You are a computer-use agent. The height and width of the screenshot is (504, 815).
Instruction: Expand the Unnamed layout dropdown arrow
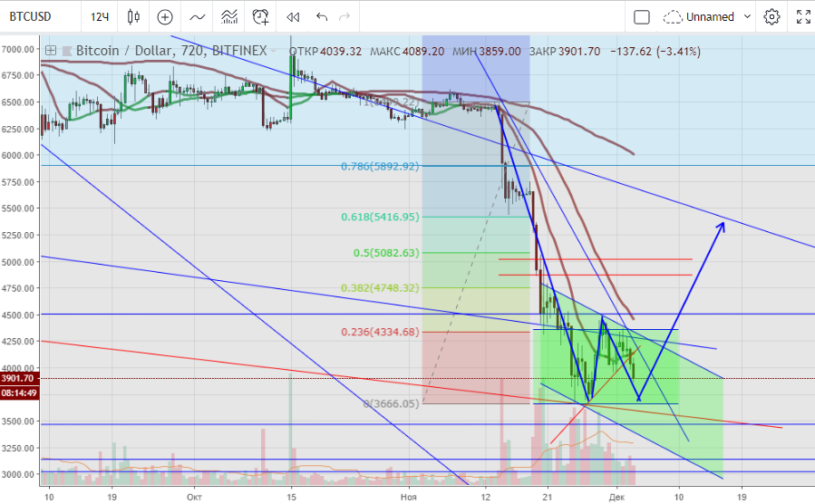(x=747, y=16)
